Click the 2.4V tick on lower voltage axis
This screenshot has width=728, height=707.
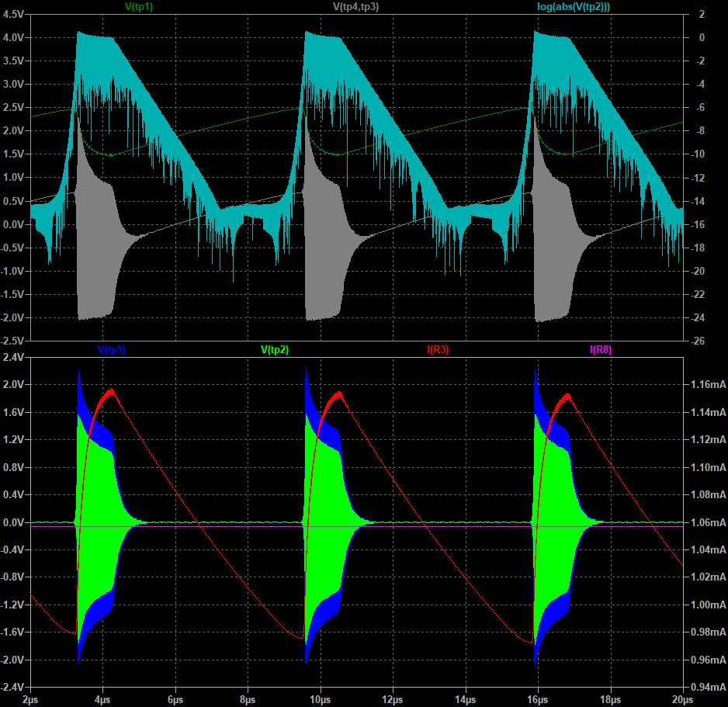click(14, 357)
